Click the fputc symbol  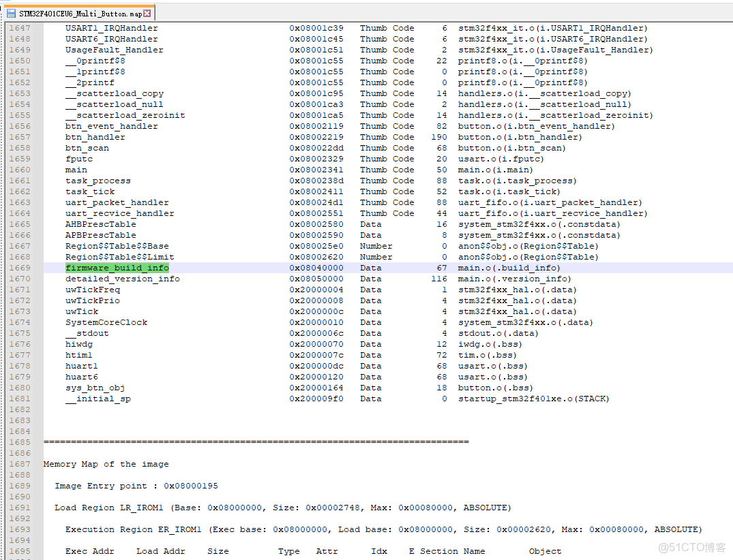[x=79, y=159]
